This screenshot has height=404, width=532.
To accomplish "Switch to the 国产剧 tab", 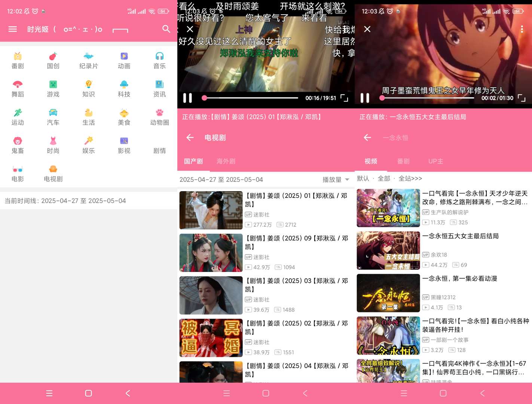I will coord(193,161).
